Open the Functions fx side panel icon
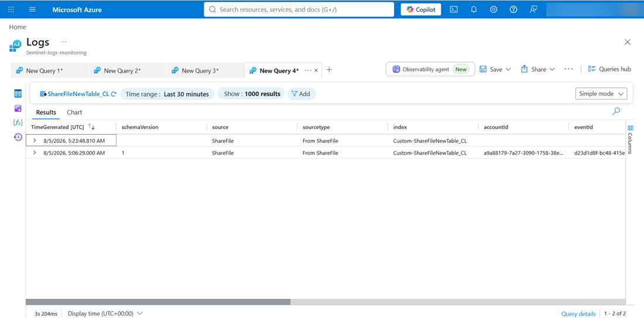Screen dimensions: 644x318 (x=18, y=122)
